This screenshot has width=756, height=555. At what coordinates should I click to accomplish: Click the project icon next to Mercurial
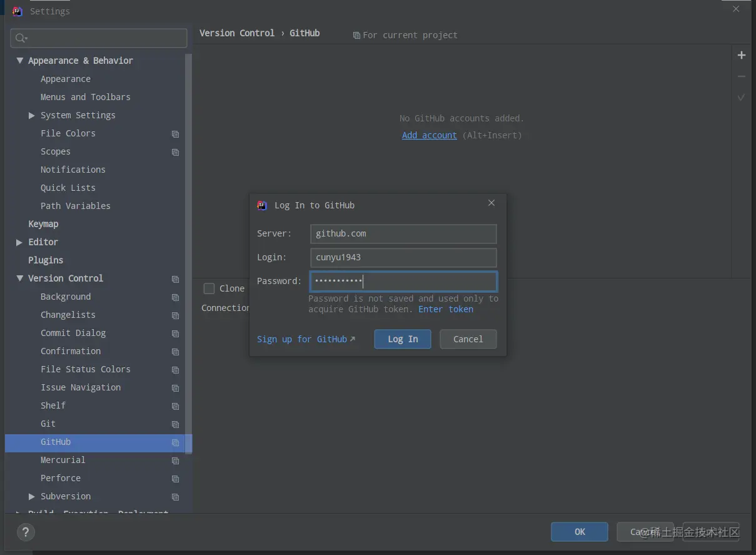tap(175, 461)
